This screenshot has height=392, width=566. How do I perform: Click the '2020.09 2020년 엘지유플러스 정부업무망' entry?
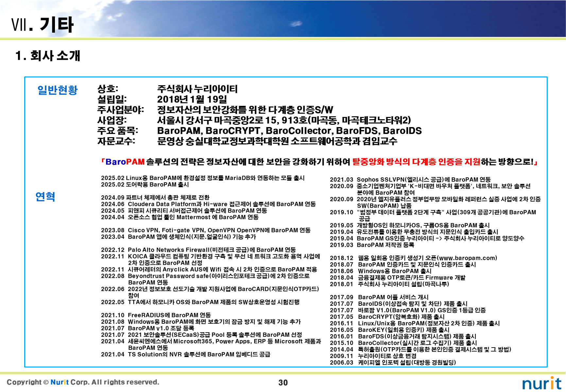(435, 203)
